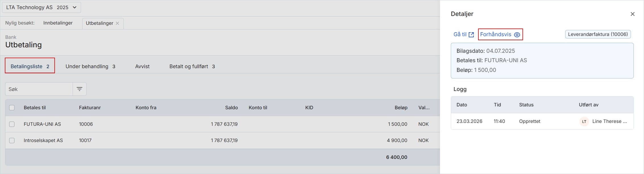Click the LT user avatar in log

584,122
